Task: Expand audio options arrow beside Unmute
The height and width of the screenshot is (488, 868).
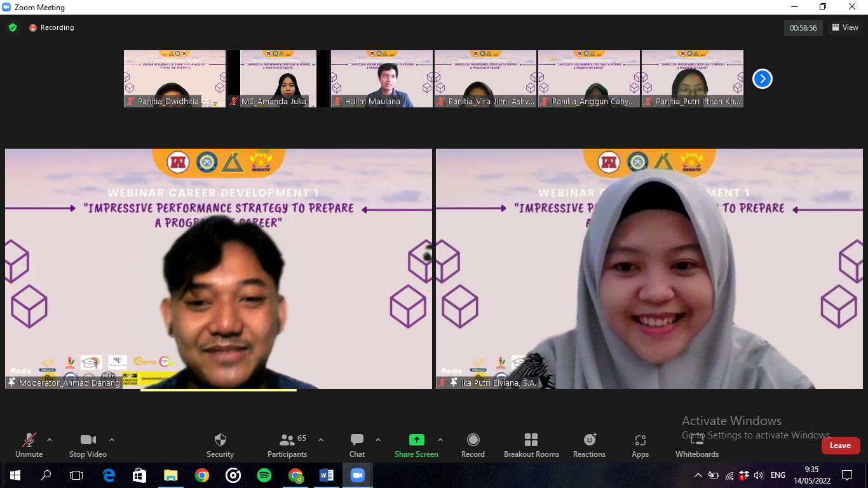Action: [50, 440]
